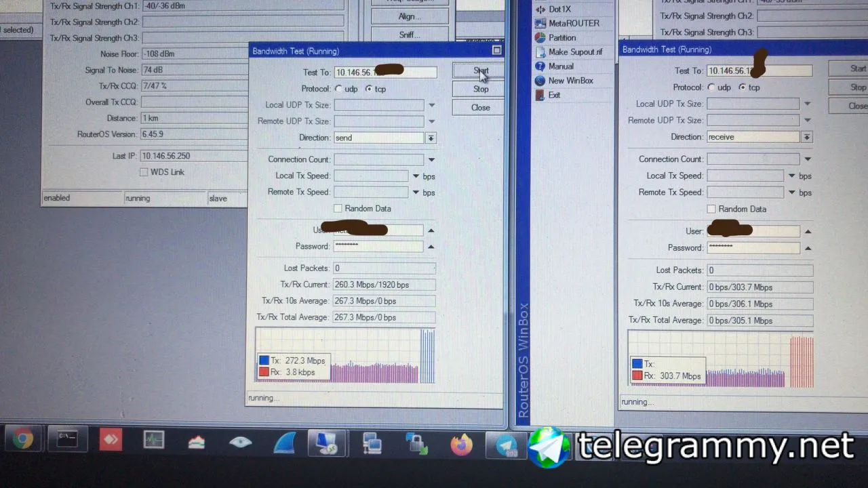Open Wireshark shark-fin taskbar icon
This screenshot has height=488, width=868.
click(x=284, y=443)
